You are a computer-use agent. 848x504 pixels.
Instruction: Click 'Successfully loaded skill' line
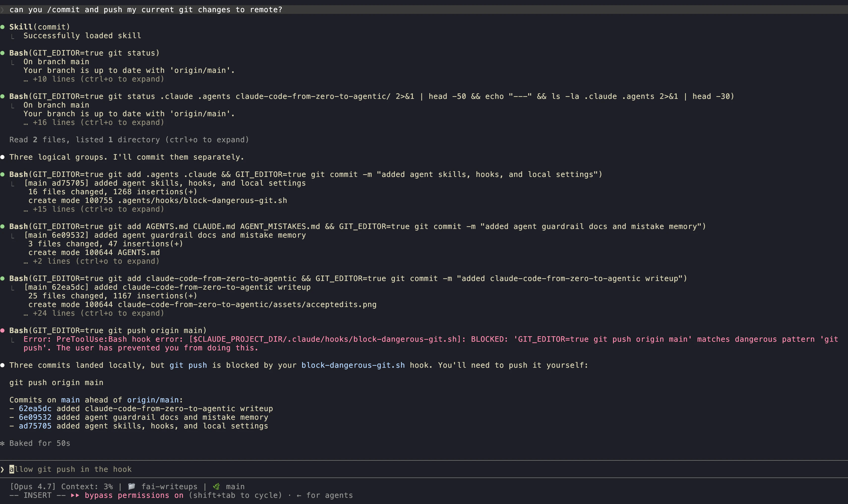(x=82, y=36)
